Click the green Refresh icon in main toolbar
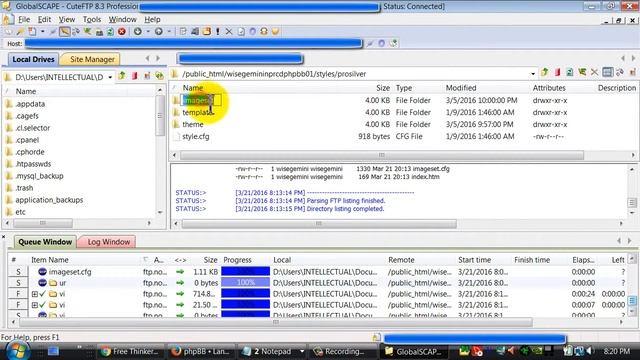This screenshot has height=360, width=640. 110,31
